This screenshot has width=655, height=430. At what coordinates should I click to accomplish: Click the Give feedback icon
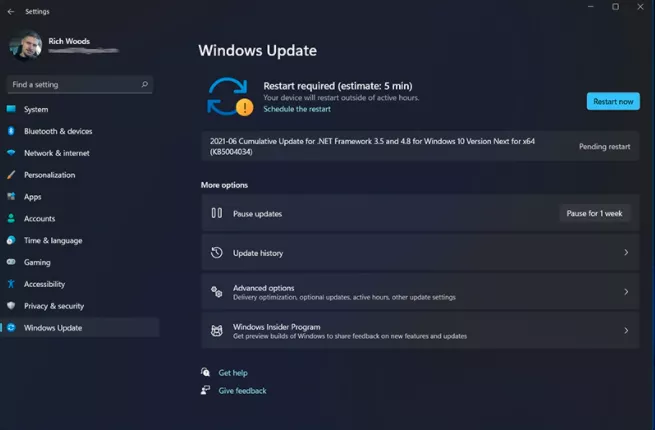point(205,390)
